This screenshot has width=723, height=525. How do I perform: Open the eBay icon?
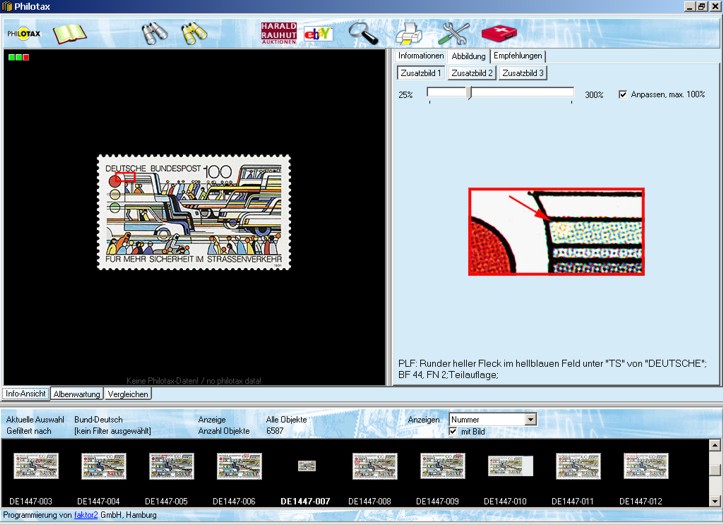tap(318, 33)
